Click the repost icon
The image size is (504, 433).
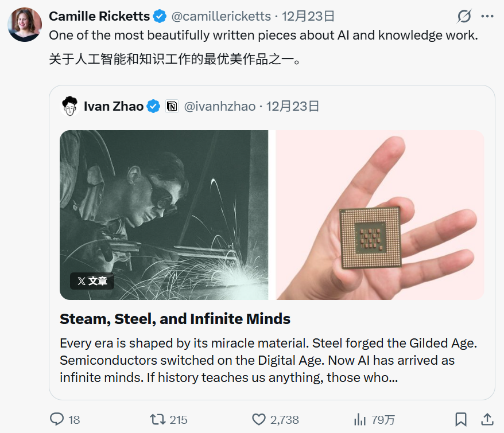[x=157, y=419]
